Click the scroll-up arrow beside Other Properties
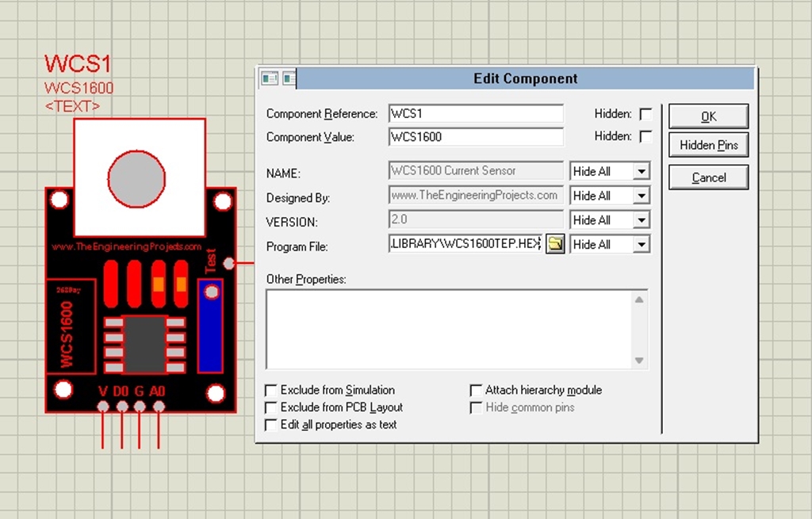The image size is (812, 519). coord(639,300)
